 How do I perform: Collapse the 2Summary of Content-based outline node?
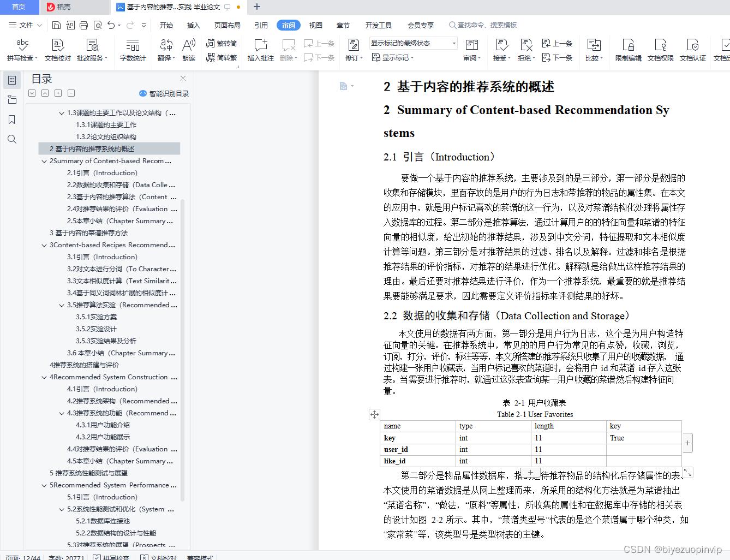[x=44, y=161]
